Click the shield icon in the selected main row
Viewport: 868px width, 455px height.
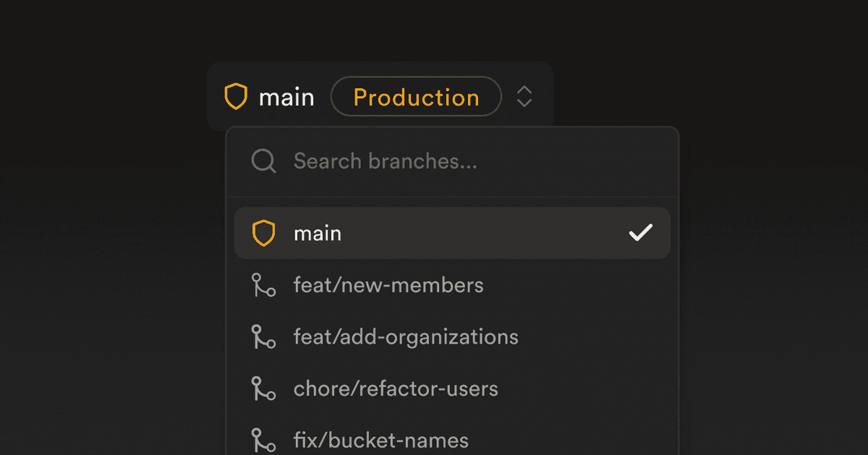point(263,233)
